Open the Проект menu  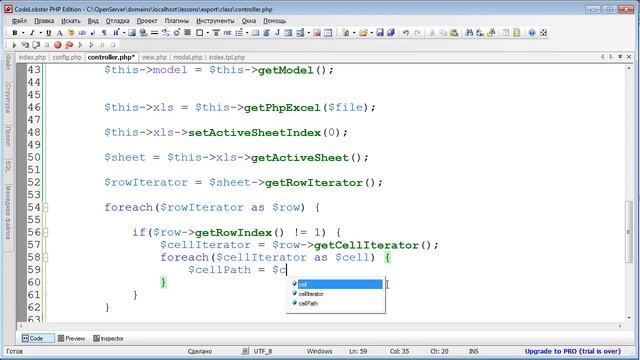click(x=147, y=21)
